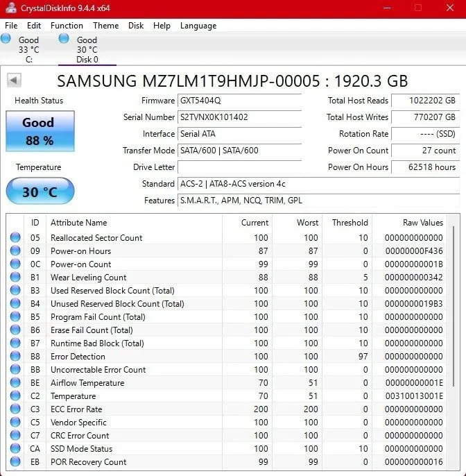
Task: Click raw value 00000000F436
Action: pos(414,250)
